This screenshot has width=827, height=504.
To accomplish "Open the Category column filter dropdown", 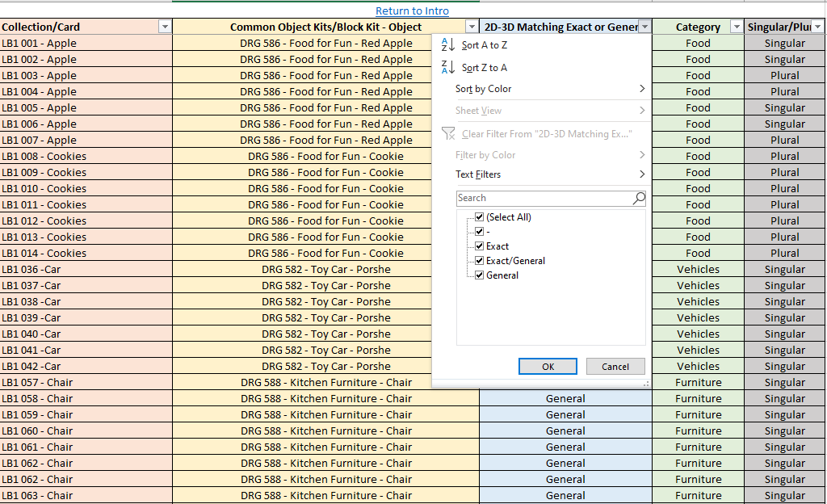I will coord(736,27).
